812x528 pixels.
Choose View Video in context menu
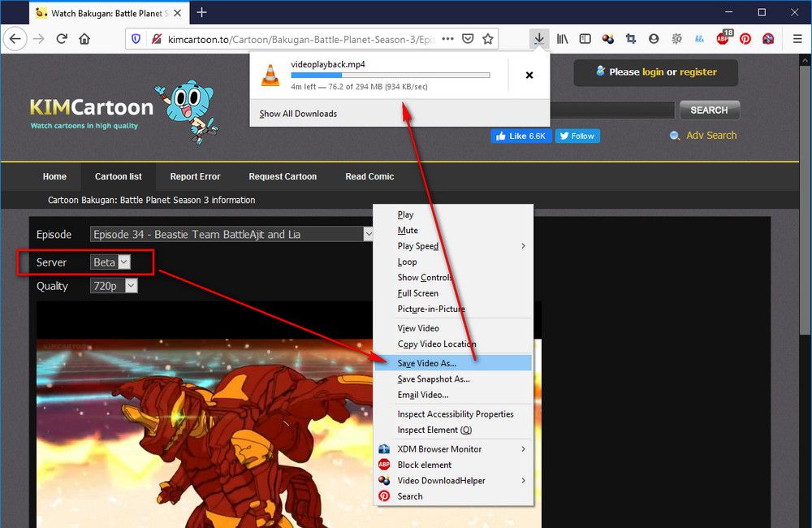[453, 328]
